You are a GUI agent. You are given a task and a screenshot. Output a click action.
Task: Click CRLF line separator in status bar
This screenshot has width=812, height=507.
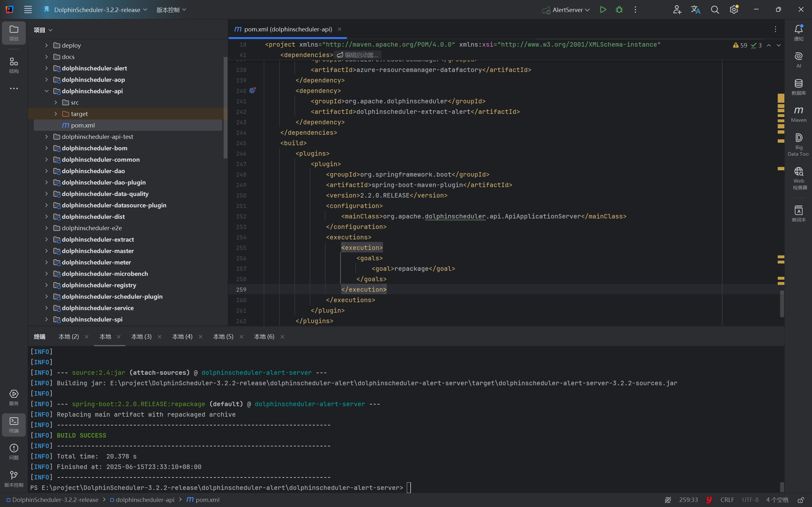click(727, 500)
